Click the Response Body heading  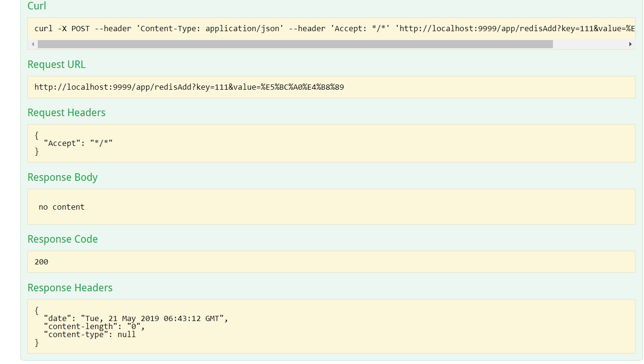click(63, 178)
